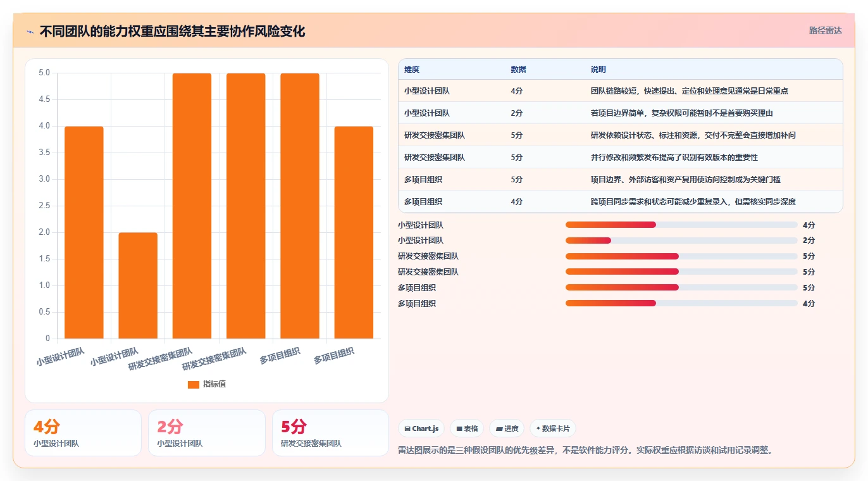Click 5分 in the 并行修改和频繁发布 table row
868x481 pixels.
[517, 158]
